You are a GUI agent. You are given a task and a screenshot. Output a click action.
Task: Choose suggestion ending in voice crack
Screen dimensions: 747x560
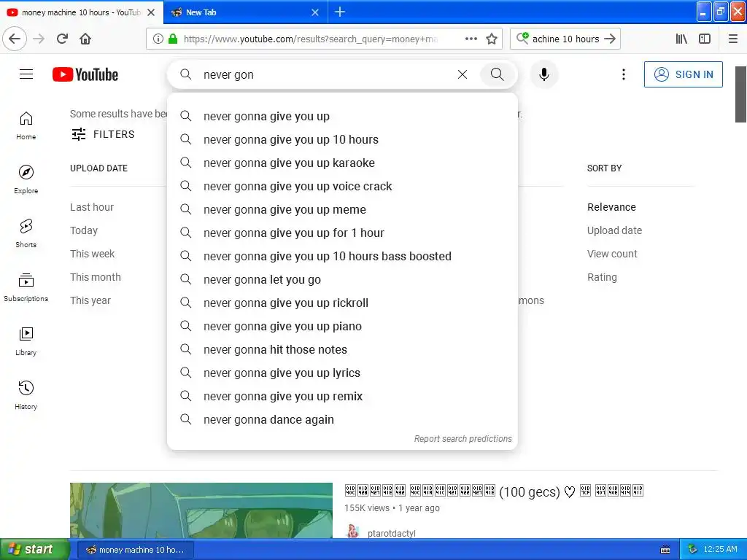click(x=342, y=186)
